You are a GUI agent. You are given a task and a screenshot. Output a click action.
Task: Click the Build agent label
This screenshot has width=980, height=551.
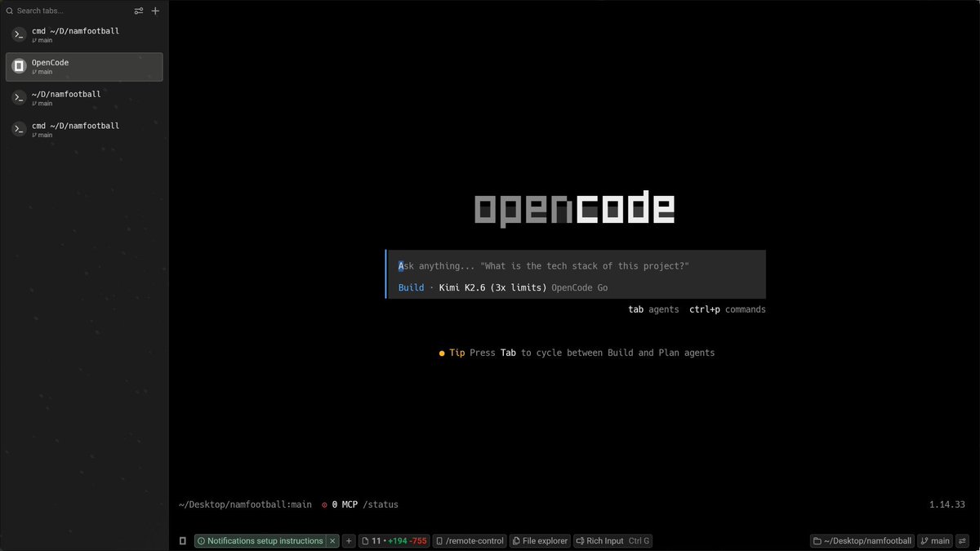pos(411,287)
